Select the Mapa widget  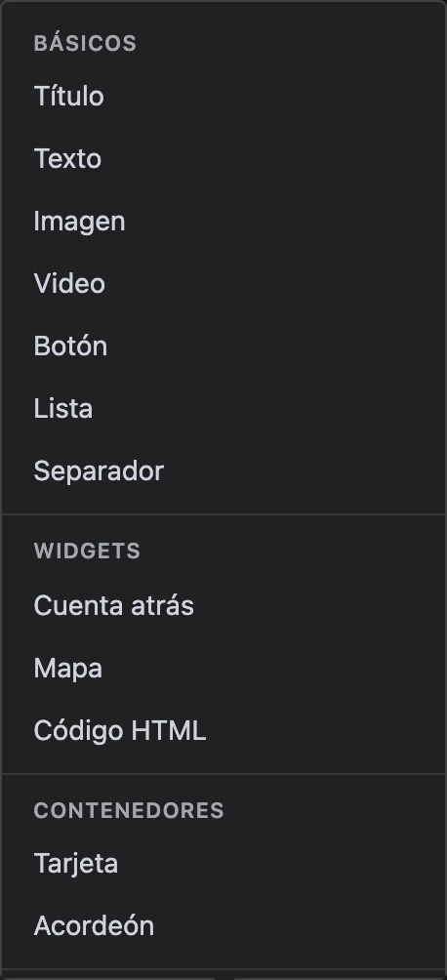pos(223,668)
